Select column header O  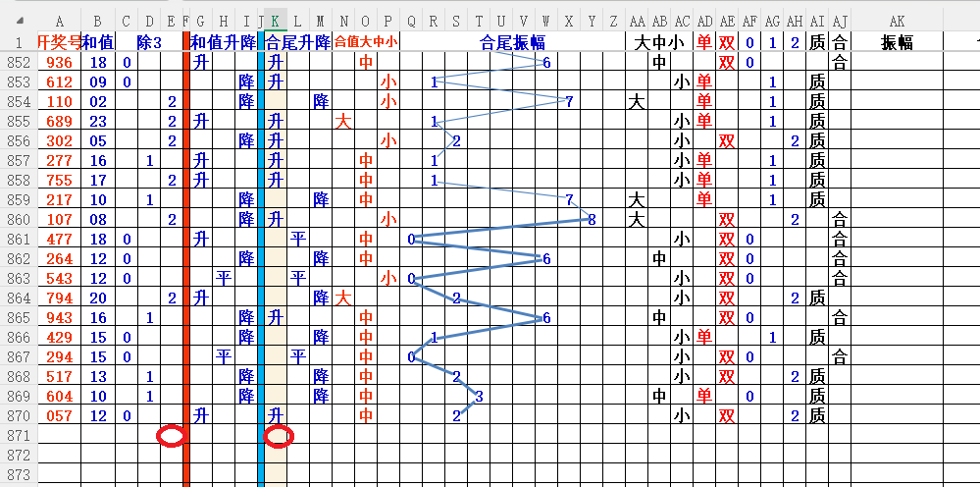point(366,22)
